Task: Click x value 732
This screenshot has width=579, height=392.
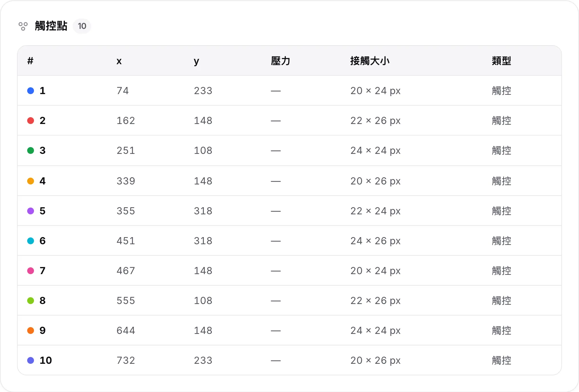Action: pos(126,360)
